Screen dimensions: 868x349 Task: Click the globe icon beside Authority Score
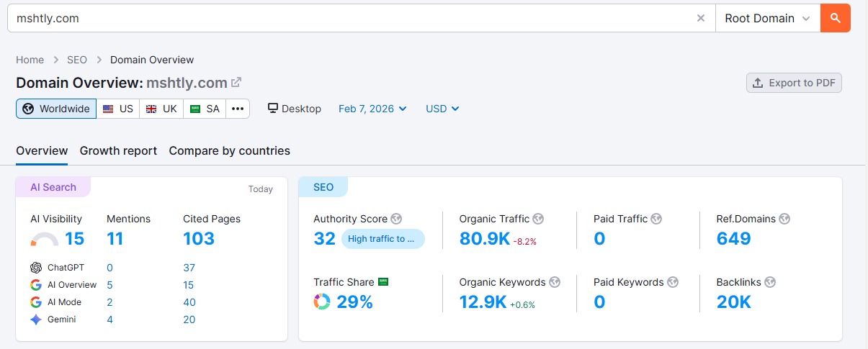396,219
